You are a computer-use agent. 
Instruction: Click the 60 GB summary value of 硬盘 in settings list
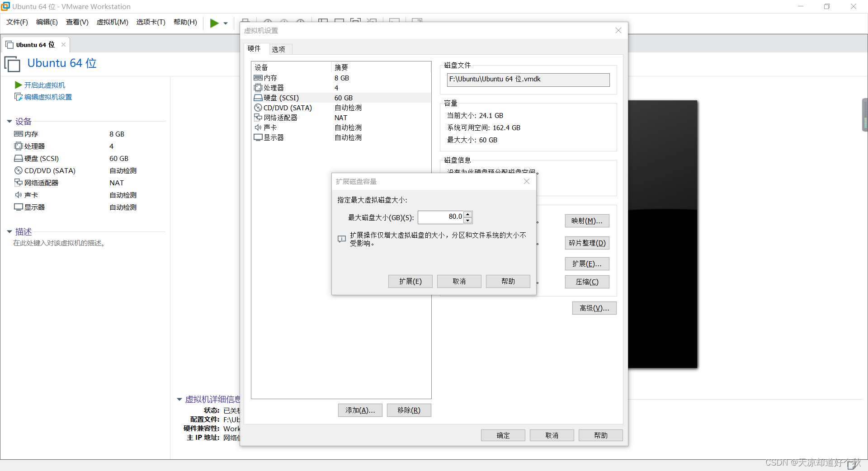click(x=344, y=98)
